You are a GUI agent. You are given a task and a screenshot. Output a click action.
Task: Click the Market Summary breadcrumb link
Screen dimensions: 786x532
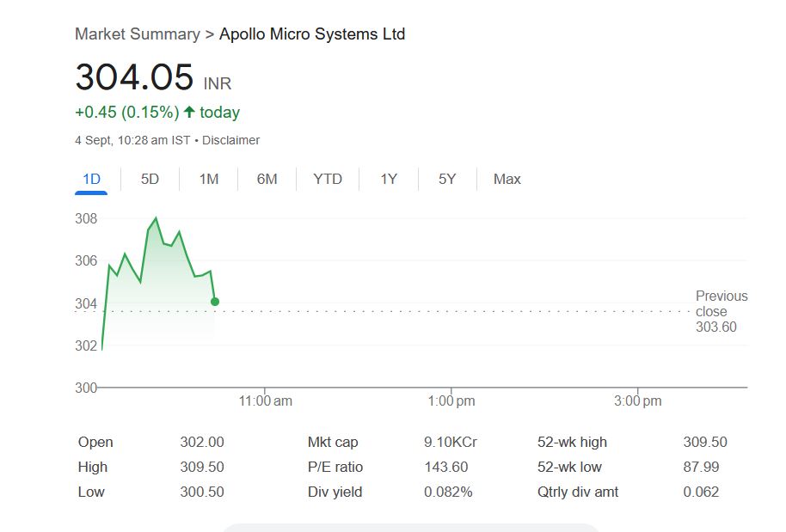[x=138, y=34]
